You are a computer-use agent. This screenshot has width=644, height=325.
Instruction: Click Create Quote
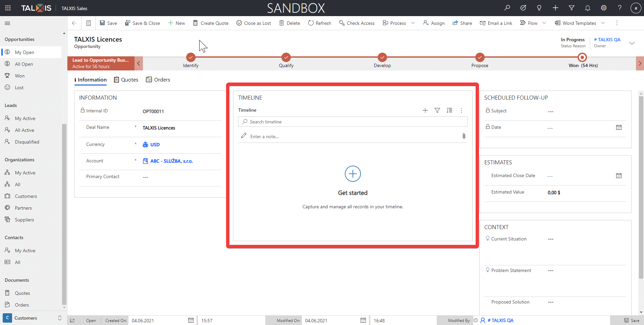coord(211,23)
